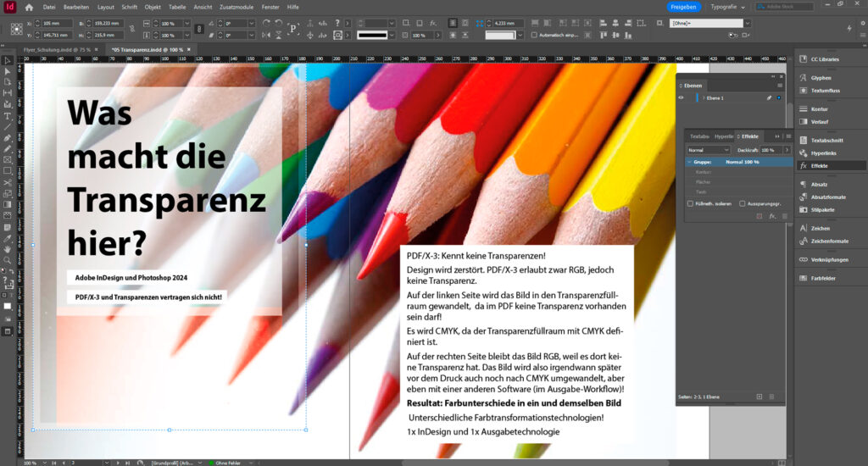Click the X position field 105 mm
The height and width of the screenshot is (466, 868).
(57, 23)
